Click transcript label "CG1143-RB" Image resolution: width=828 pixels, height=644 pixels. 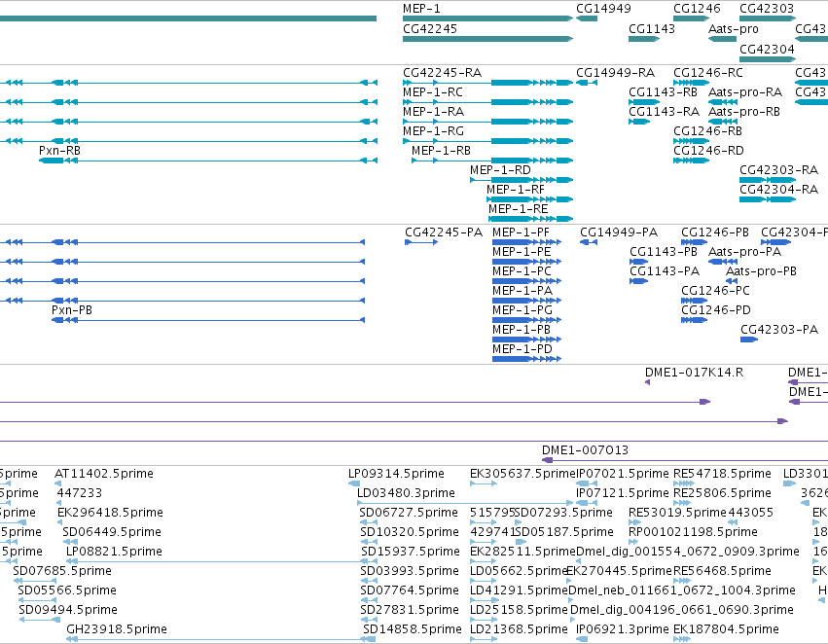click(x=663, y=92)
